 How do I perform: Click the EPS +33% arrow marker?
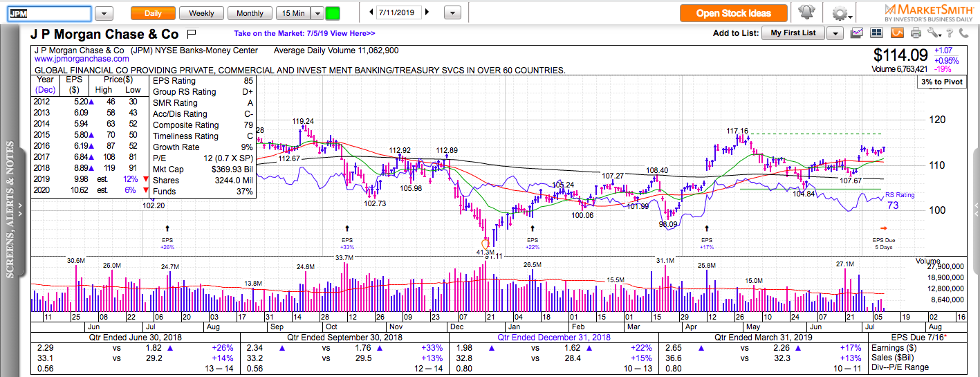(x=347, y=228)
